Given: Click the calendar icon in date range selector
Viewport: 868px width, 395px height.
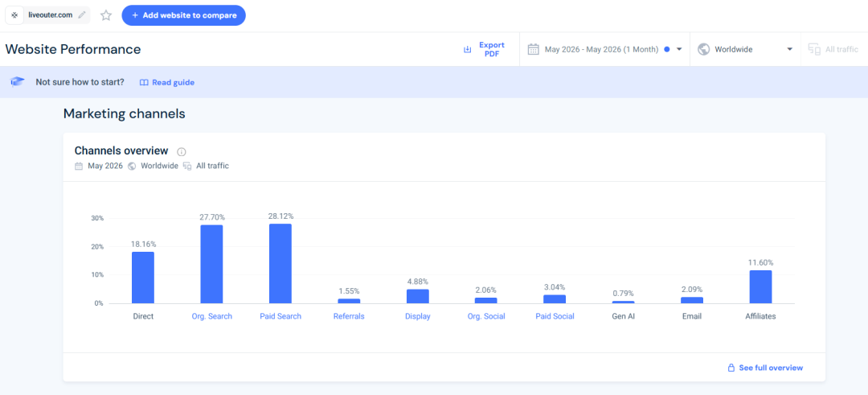Looking at the screenshot, I should coord(533,49).
